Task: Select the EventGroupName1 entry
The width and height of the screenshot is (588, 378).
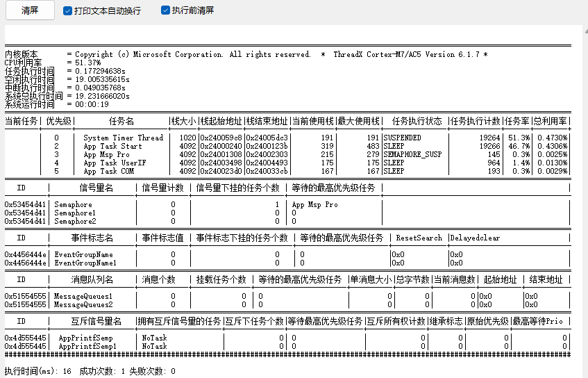Action: pos(85,263)
